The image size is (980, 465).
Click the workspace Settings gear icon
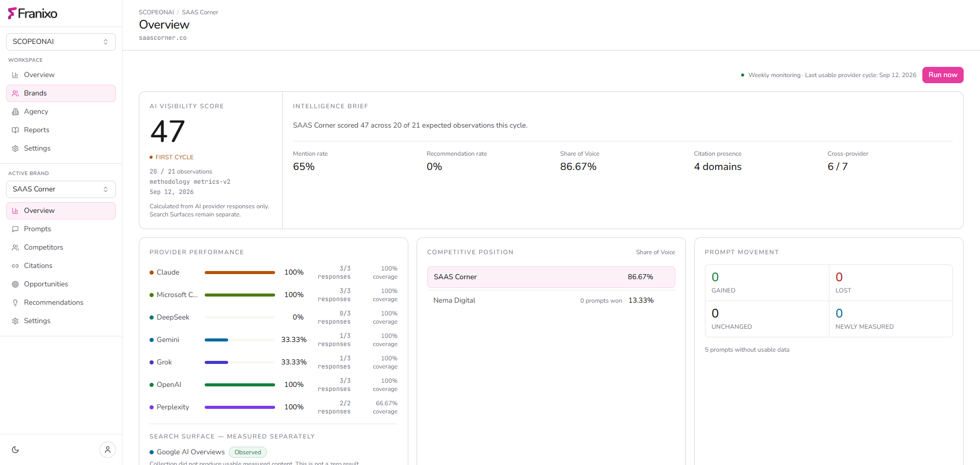click(15, 149)
